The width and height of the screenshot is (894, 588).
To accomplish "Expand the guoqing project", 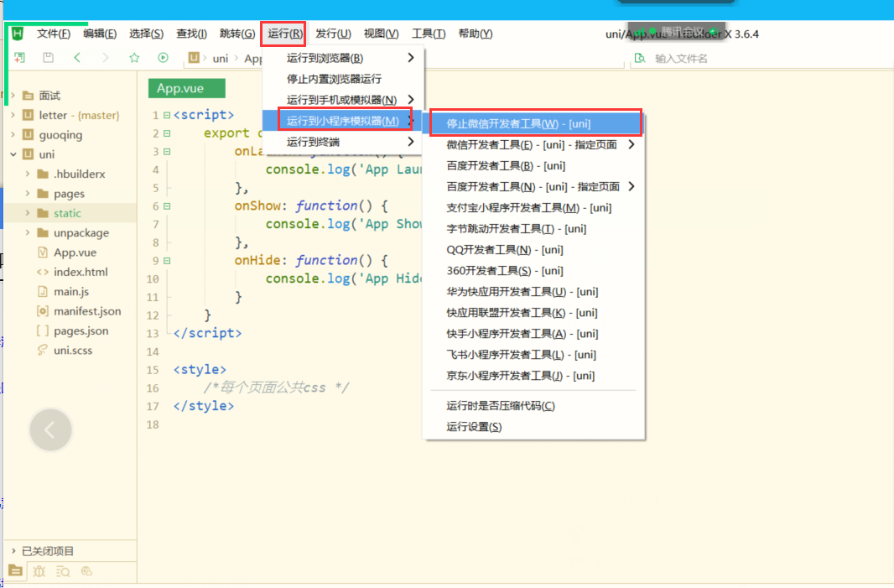I will [x=13, y=134].
